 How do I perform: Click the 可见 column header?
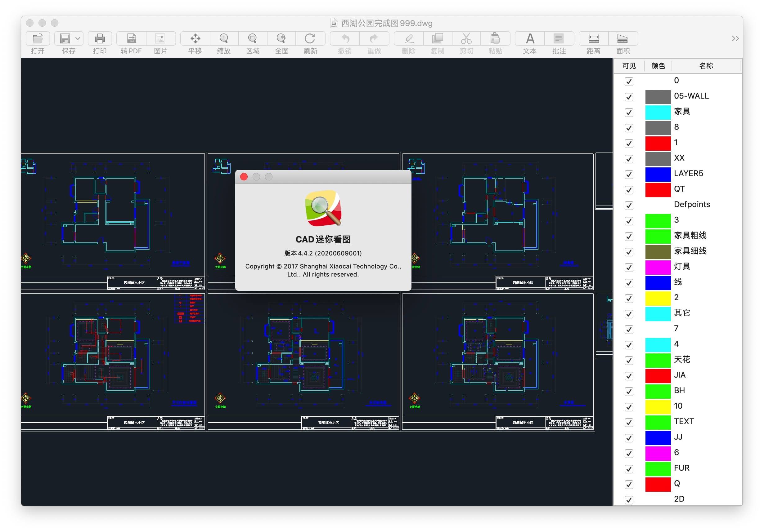[629, 66]
